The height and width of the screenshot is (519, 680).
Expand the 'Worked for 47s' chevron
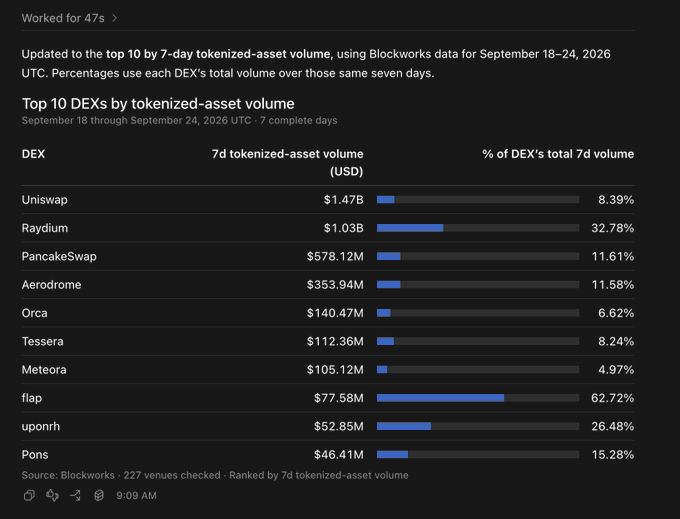[114, 18]
